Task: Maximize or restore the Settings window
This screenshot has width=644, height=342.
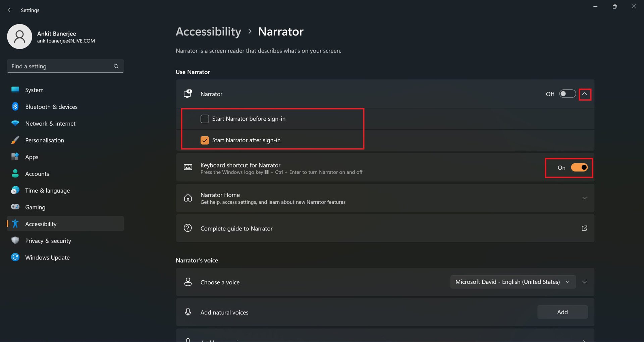Action: (614, 6)
